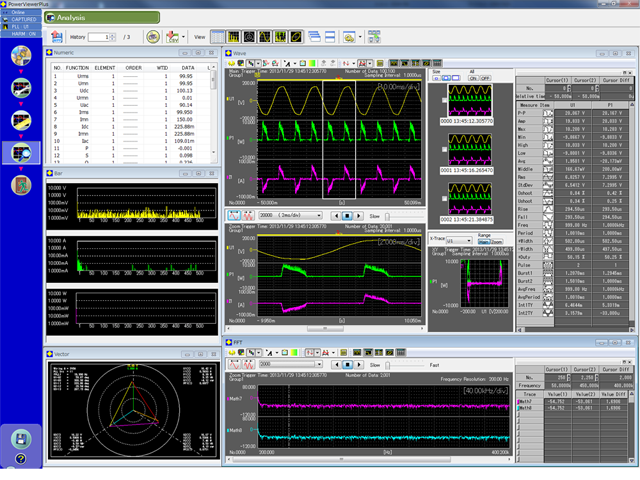Select the small thumbnail Size button
Screen dimensions: 640x480
coord(436,78)
